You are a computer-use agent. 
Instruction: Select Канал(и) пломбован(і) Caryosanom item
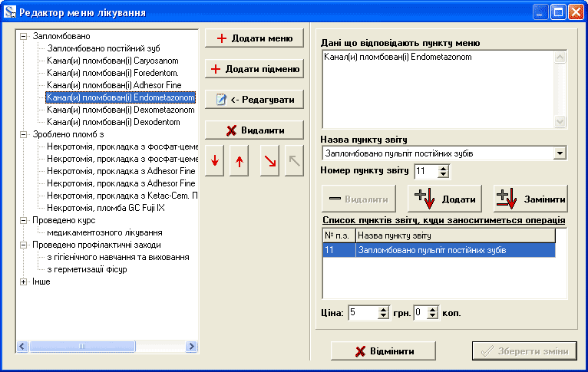[113, 61]
